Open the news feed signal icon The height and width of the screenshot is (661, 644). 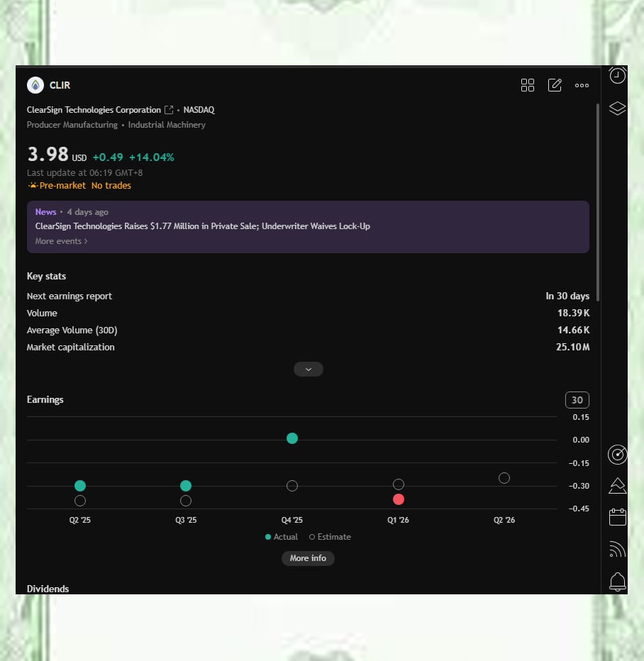coord(618,549)
